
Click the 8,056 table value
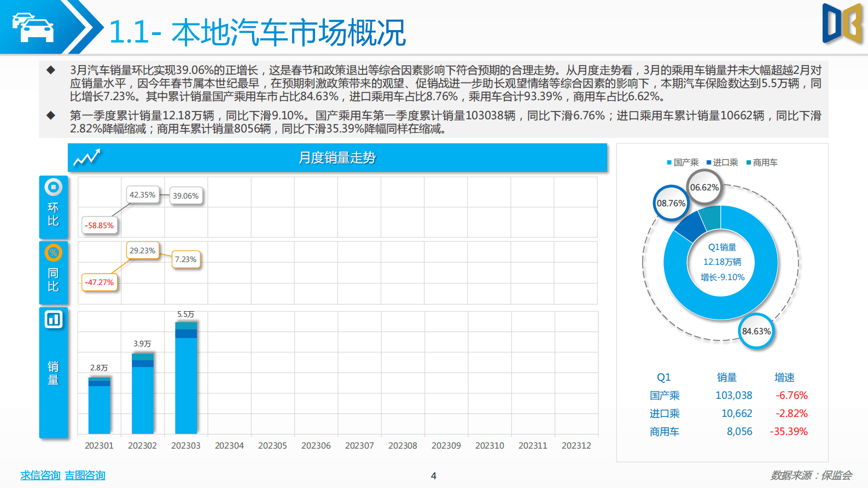click(x=739, y=432)
